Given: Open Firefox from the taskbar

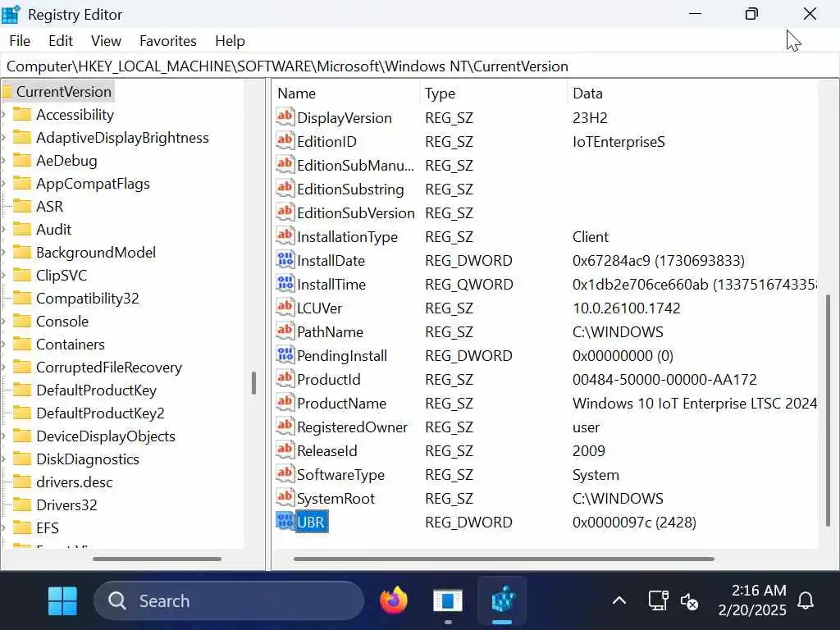Looking at the screenshot, I should (394, 600).
